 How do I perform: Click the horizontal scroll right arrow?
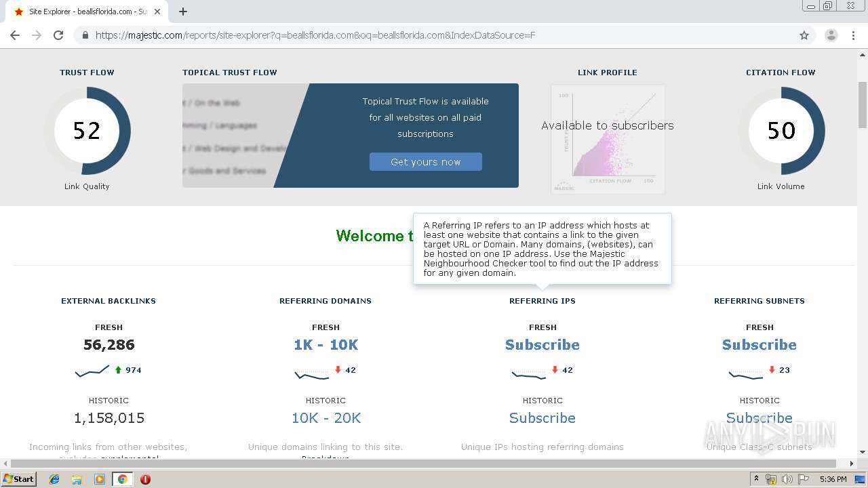852,464
